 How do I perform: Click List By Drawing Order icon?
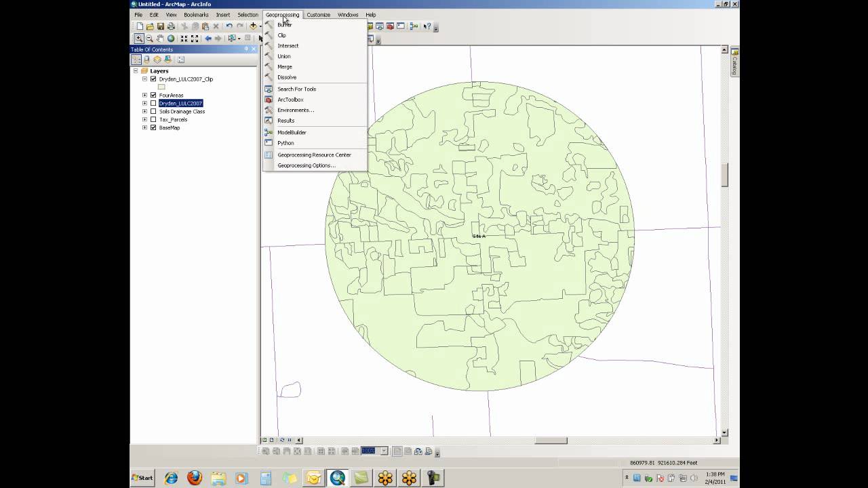[x=136, y=60]
